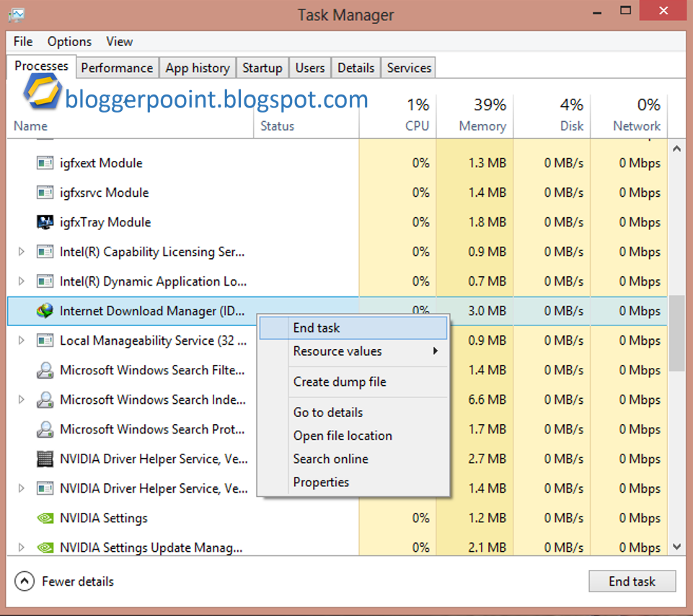Viewport: 693px width, 616px height.
Task: Close the Task Manager window
Action: [x=663, y=11]
